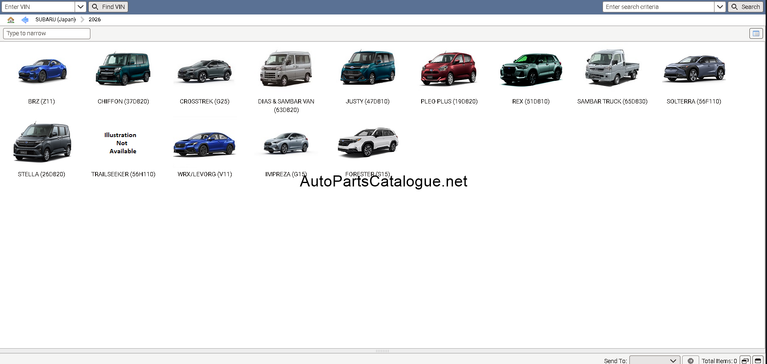Select the 2026 breadcrumb item
This screenshot has height=364, width=767.
click(94, 20)
